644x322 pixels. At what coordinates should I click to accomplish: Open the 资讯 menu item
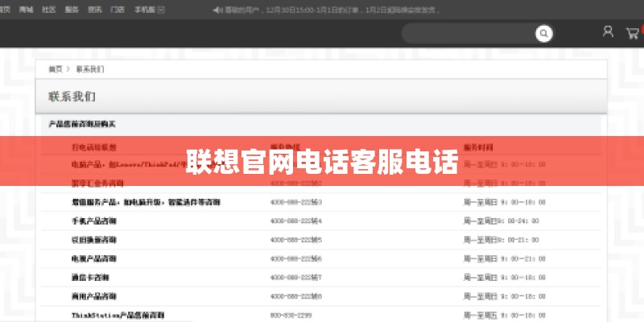pyautogui.click(x=94, y=10)
